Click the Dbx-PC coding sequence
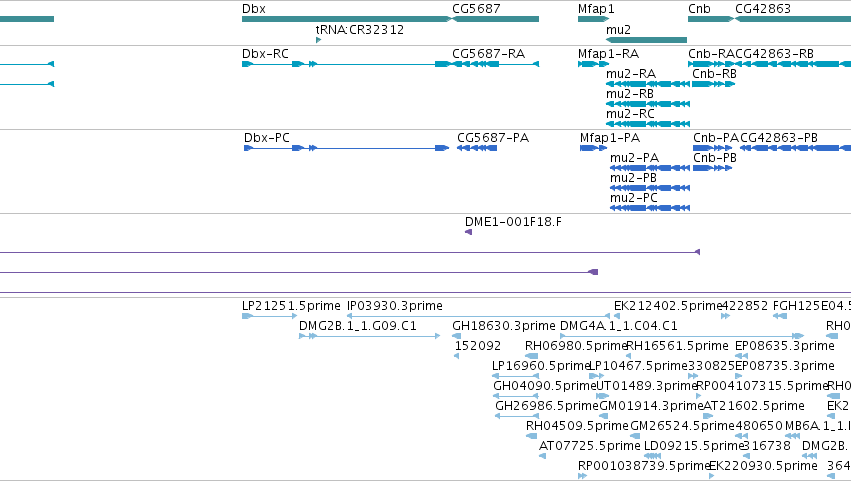The width and height of the screenshot is (851, 481). [x=346, y=148]
